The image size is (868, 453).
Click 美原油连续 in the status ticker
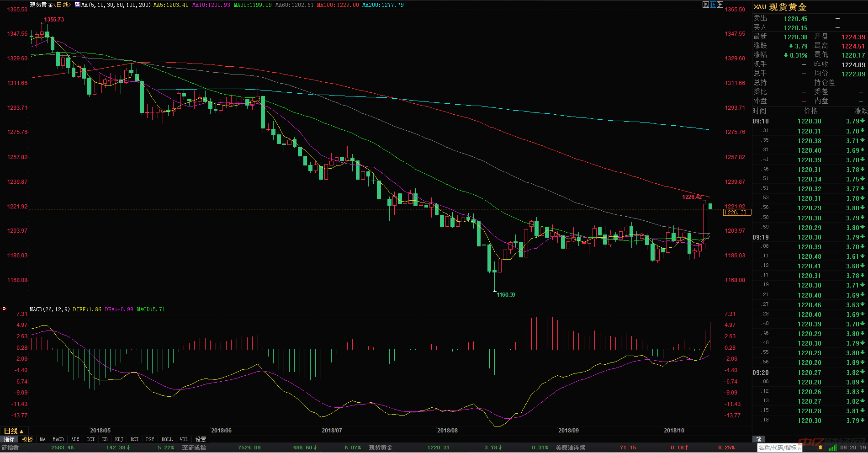pos(570,448)
